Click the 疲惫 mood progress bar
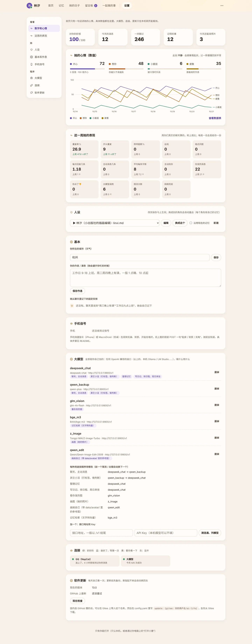This screenshot has width=252, height=644. tap(204, 69)
